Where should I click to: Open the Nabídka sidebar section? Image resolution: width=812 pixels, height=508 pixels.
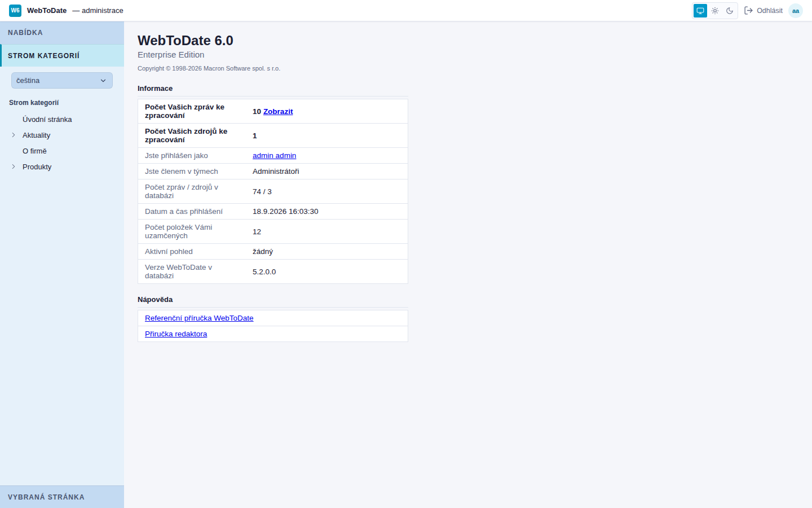click(x=62, y=33)
